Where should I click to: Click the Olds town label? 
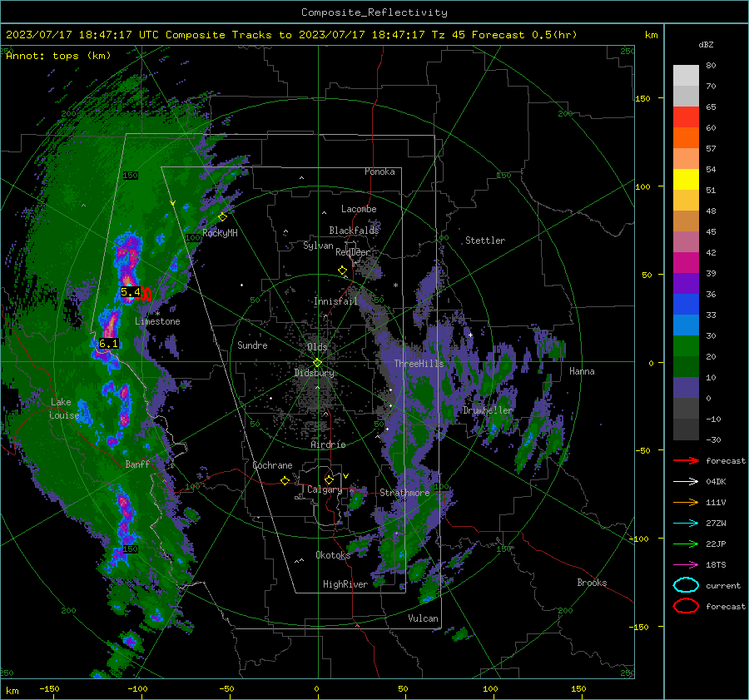click(x=317, y=347)
